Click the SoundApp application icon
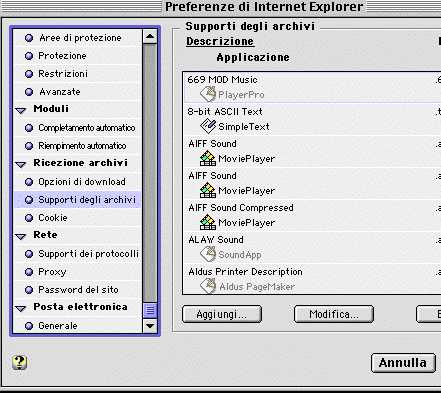This screenshot has width=441, height=393. pyautogui.click(x=208, y=254)
